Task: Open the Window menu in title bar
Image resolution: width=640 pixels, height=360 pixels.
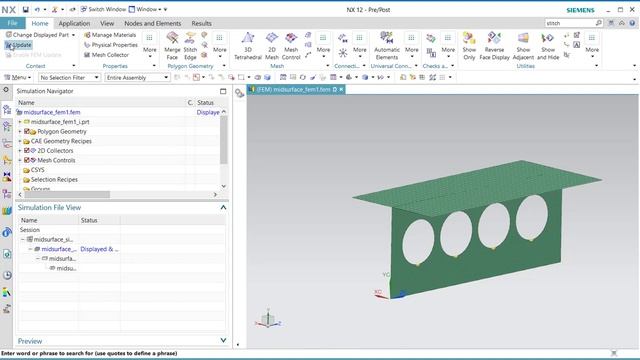Action: [144, 9]
